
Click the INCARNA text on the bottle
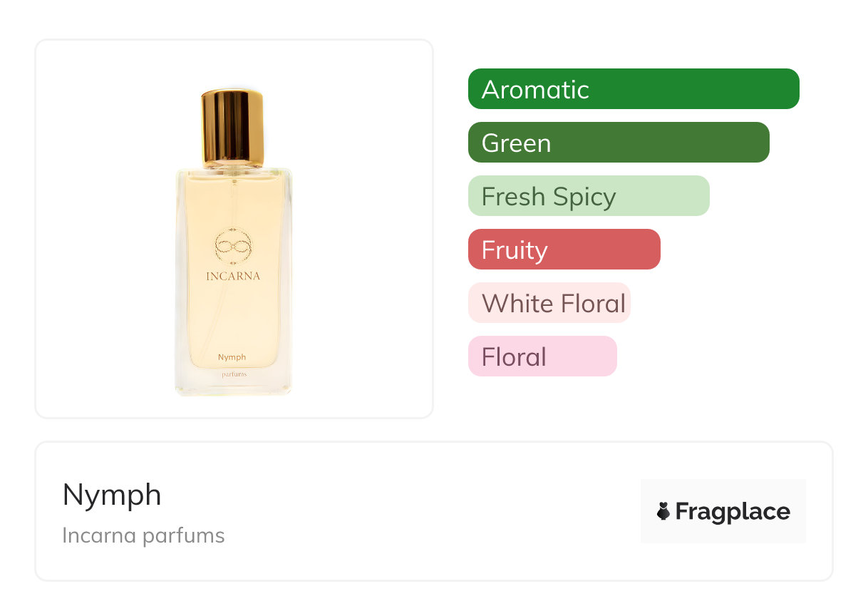(x=233, y=277)
